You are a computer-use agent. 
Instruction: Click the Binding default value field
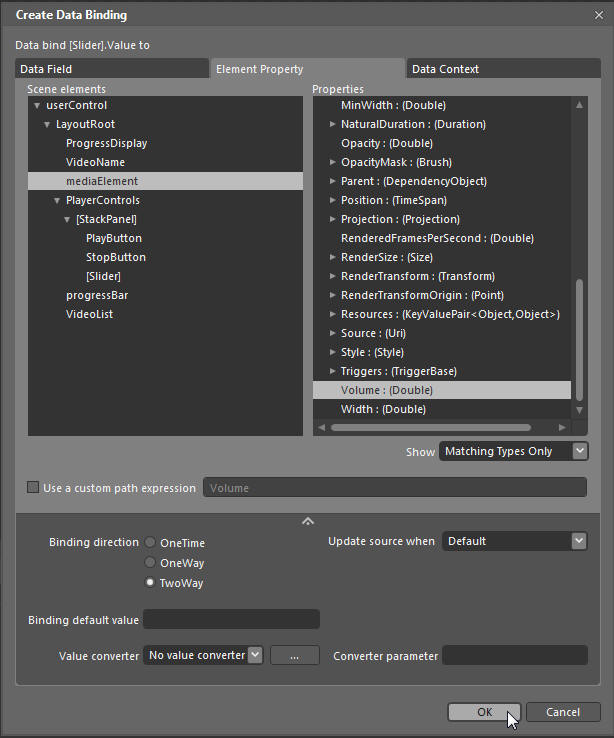(x=231, y=619)
